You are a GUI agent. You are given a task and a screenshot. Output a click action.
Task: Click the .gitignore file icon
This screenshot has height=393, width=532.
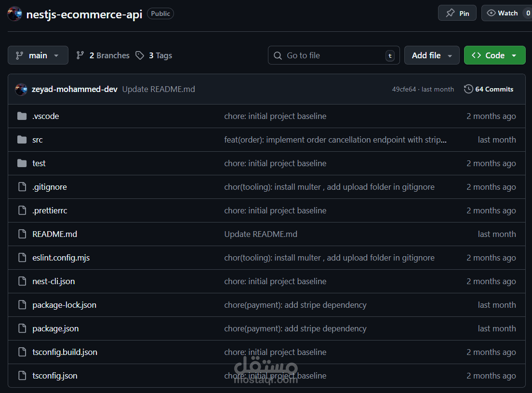pyautogui.click(x=22, y=187)
